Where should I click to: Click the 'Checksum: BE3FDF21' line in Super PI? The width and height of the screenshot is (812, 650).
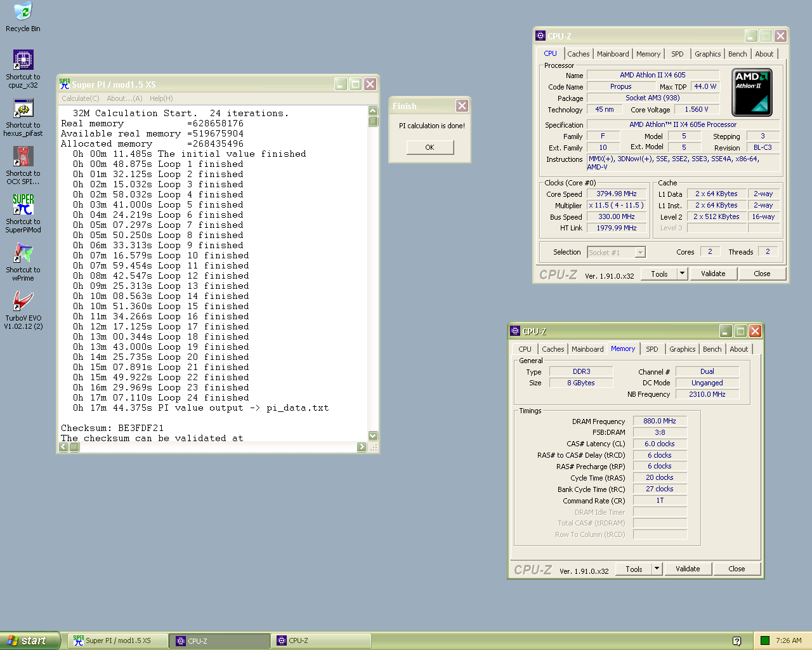point(112,428)
